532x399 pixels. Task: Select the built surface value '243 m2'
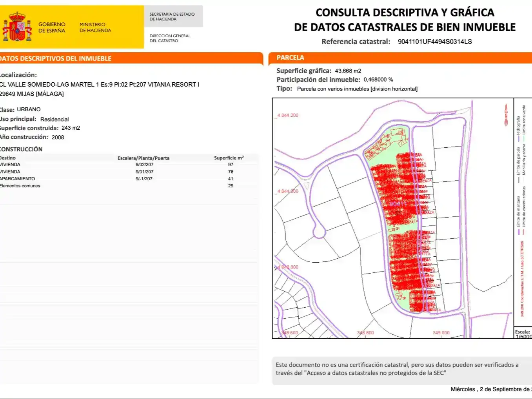click(71, 128)
